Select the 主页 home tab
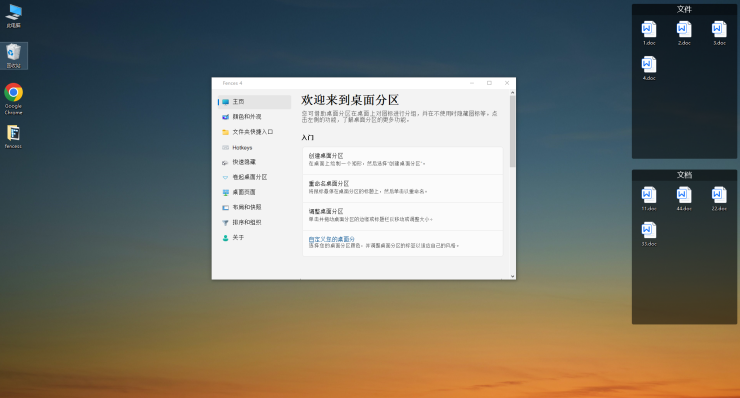This screenshot has width=740, height=398. (x=254, y=102)
